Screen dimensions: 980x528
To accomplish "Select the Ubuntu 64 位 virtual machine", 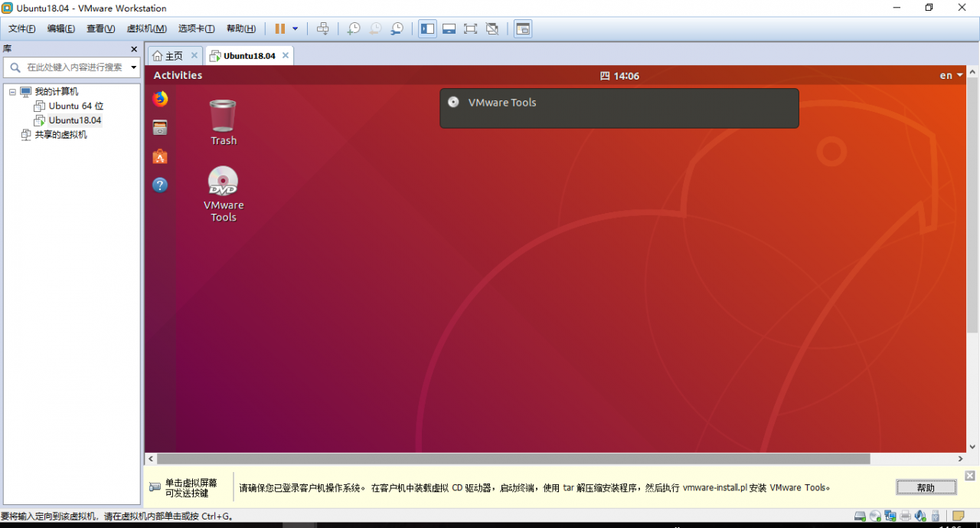I will pyautogui.click(x=76, y=106).
